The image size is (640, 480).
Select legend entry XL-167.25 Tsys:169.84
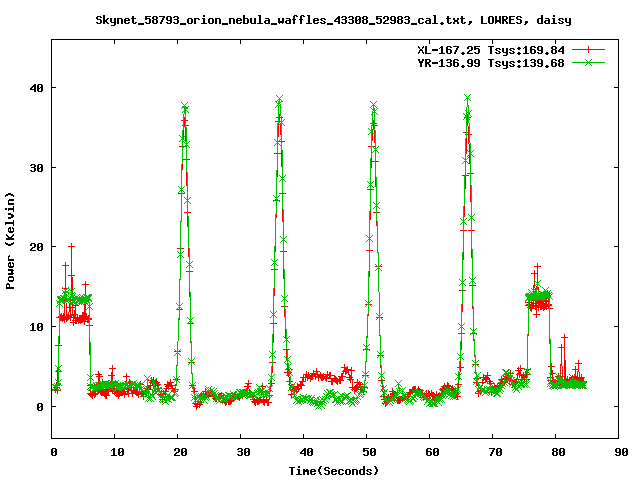point(491,50)
